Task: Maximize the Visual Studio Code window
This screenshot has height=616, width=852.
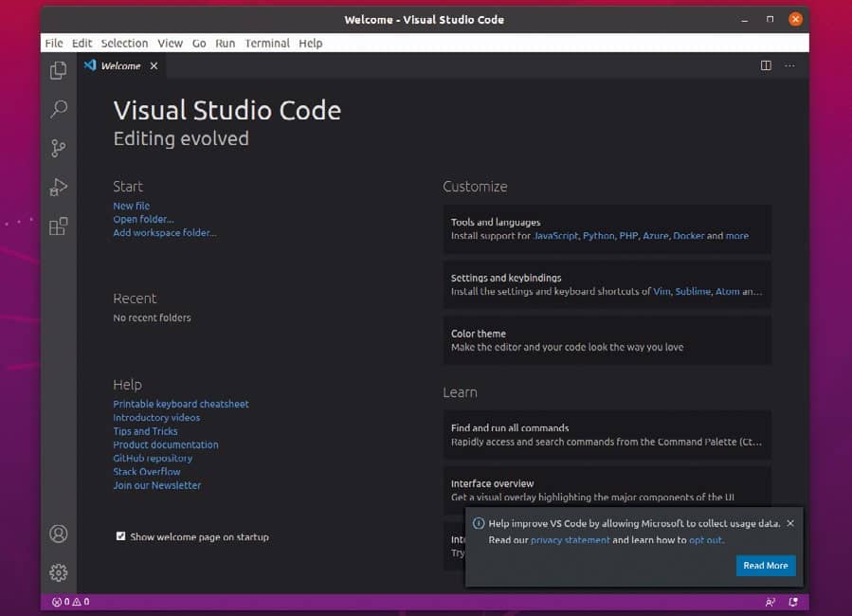Action: [x=770, y=20]
